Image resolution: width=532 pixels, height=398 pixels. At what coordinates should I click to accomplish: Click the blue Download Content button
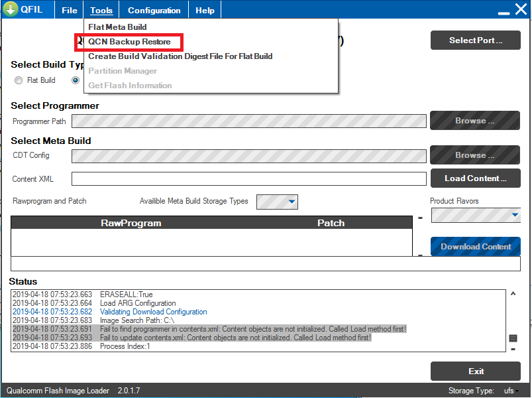pyautogui.click(x=475, y=247)
